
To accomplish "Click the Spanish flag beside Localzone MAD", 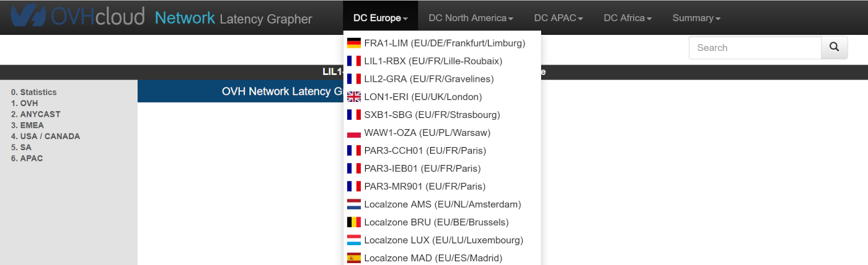I will coord(354,258).
